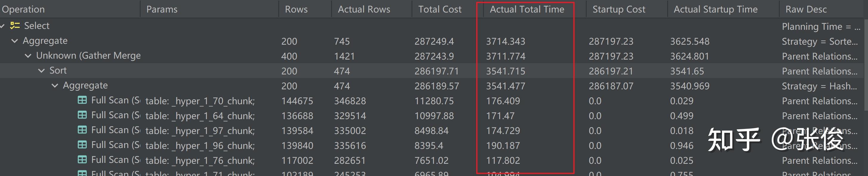This screenshot has width=868, height=176.
Task: Click the 'Planning Time = ...' raw desc cell
Action: [x=821, y=27]
